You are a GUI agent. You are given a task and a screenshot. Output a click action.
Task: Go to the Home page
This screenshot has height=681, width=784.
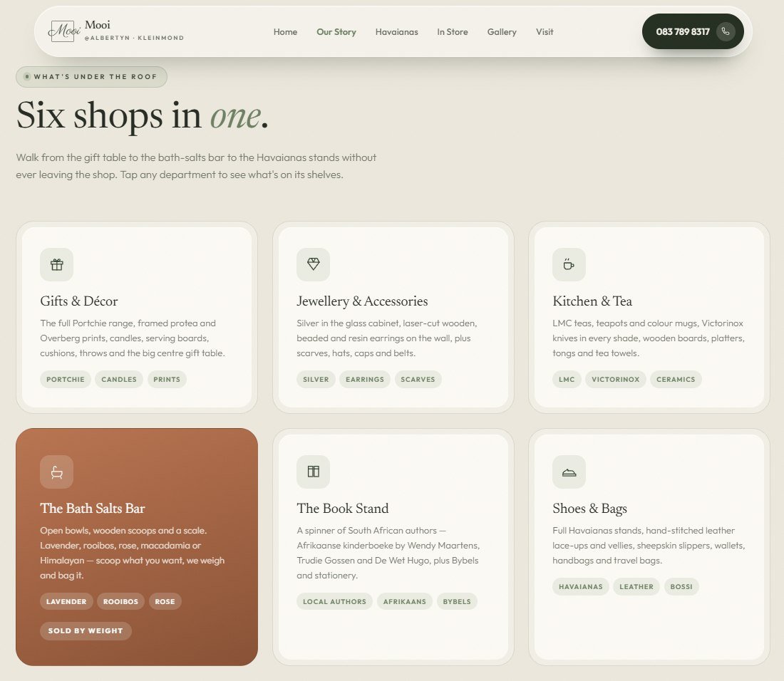[286, 32]
